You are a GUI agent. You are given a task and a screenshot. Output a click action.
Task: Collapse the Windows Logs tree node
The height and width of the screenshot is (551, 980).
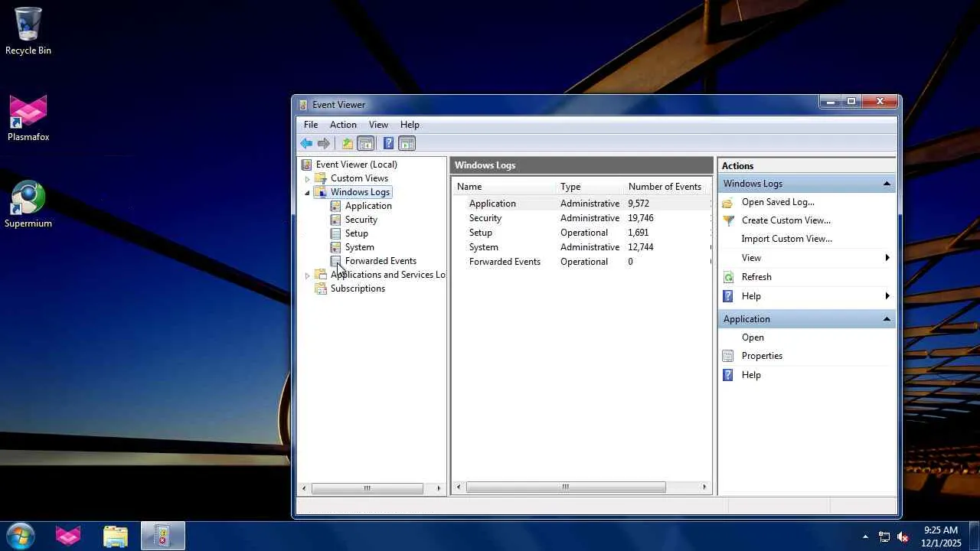308,193
